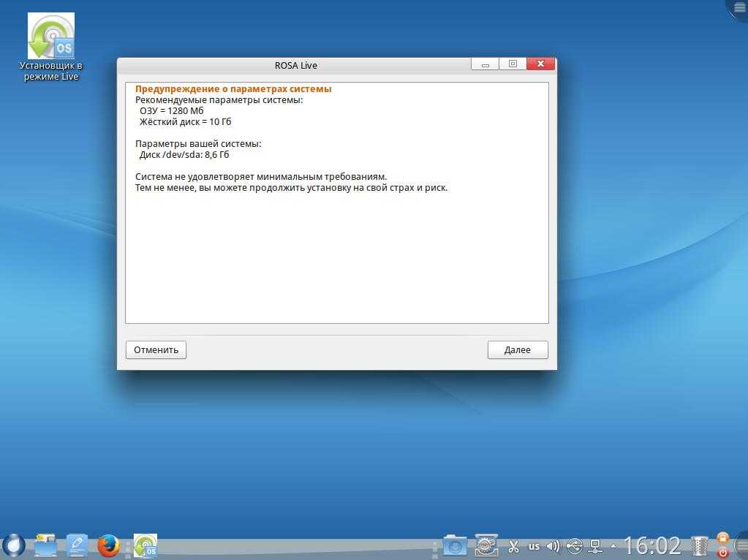This screenshot has width=748, height=560.
Task: Switch the us keyboard layout indicator
Action: 534,546
